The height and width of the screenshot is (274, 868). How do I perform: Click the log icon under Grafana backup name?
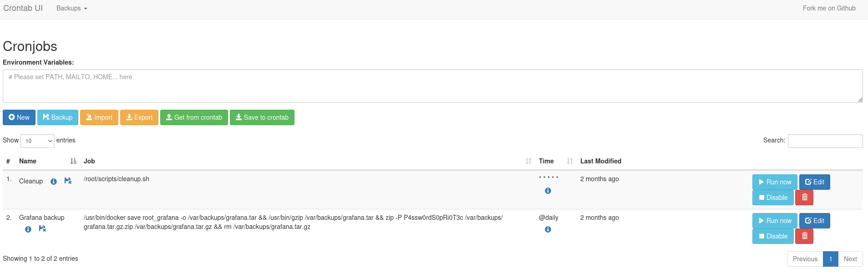pyautogui.click(x=42, y=228)
